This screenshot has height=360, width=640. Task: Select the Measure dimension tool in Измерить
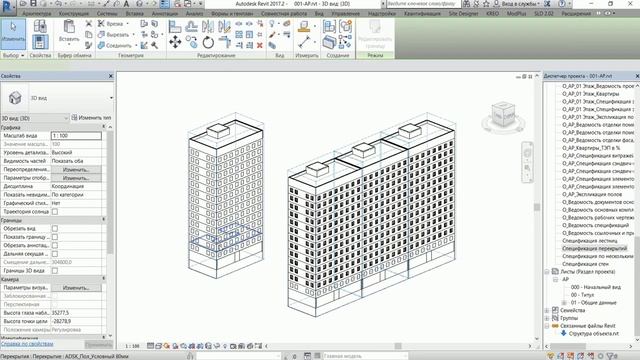click(304, 42)
